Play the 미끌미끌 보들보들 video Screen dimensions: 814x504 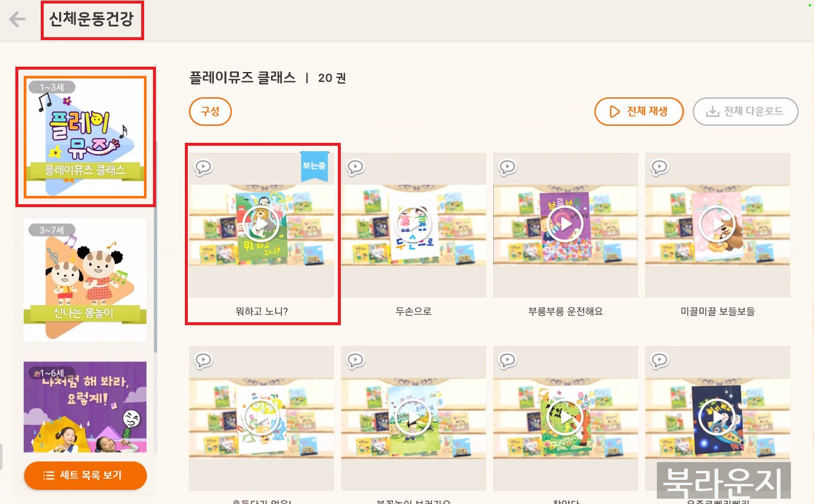click(717, 224)
